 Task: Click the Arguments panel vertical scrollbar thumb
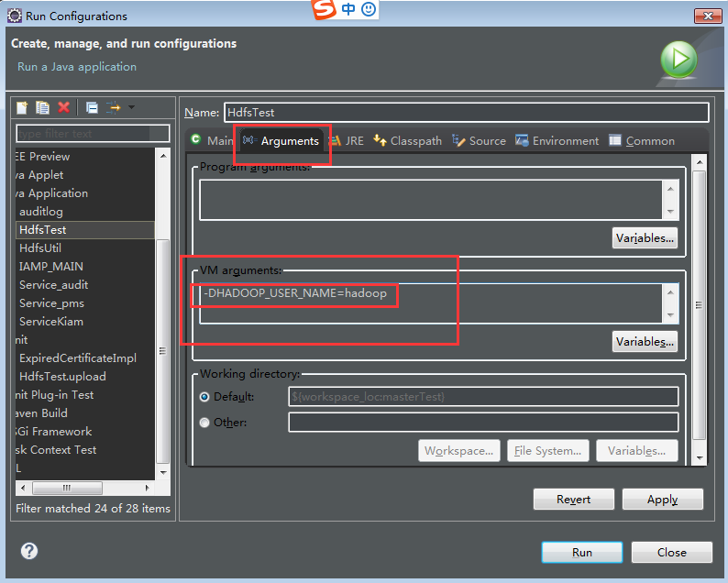[x=700, y=305]
